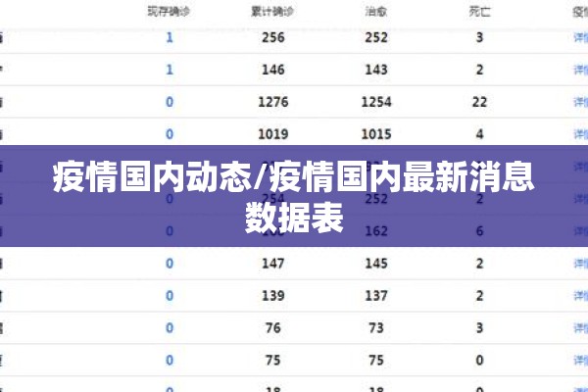588x392 pixels.
Task: Select cumulative confirmed value 1276
Action: coord(273,102)
